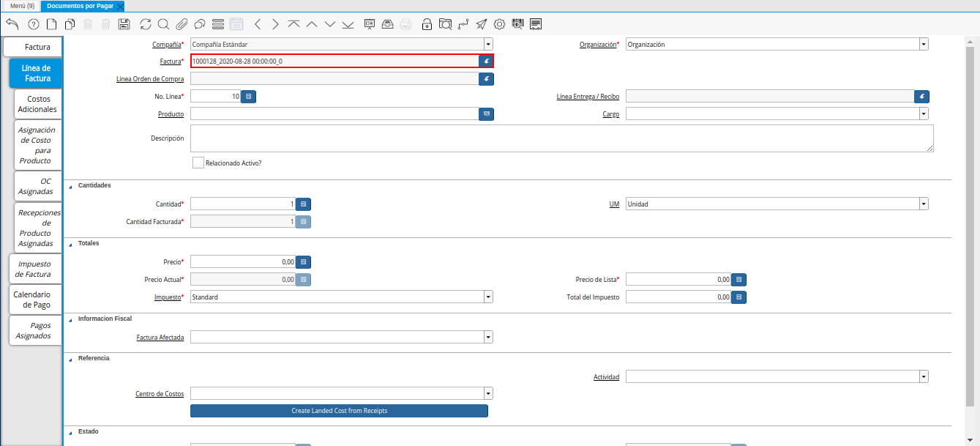Toggle the Relacionado Activo checkbox
Screen dimensions: 980x446
pos(198,163)
